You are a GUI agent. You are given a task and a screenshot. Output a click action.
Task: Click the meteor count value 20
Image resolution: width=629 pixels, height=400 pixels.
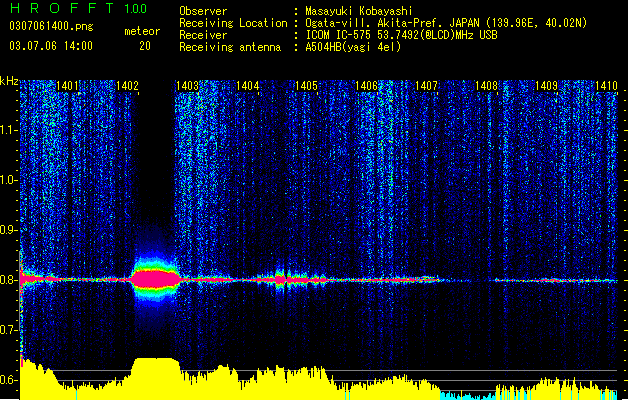(x=145, y=46)
